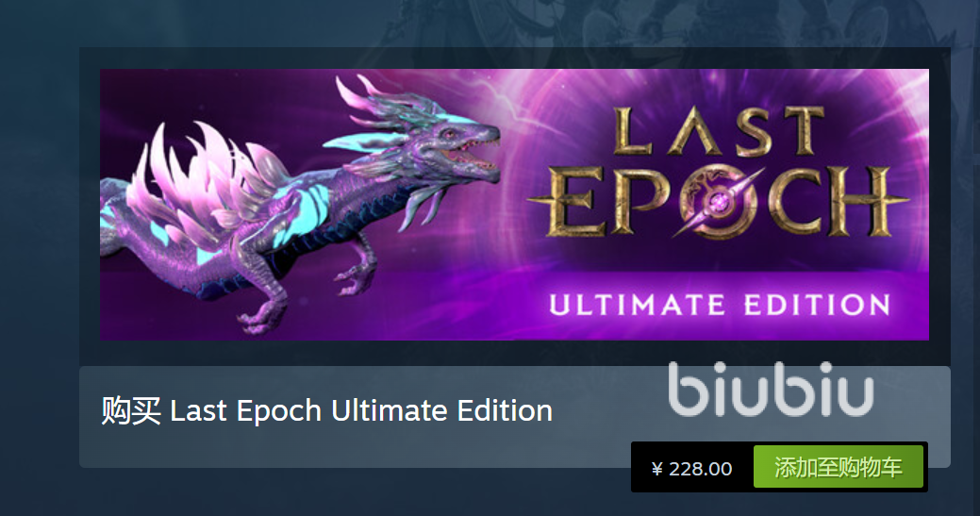
Task: Click the ULTIMATE EDITION banner text
Action: click(x=720, y=305)
